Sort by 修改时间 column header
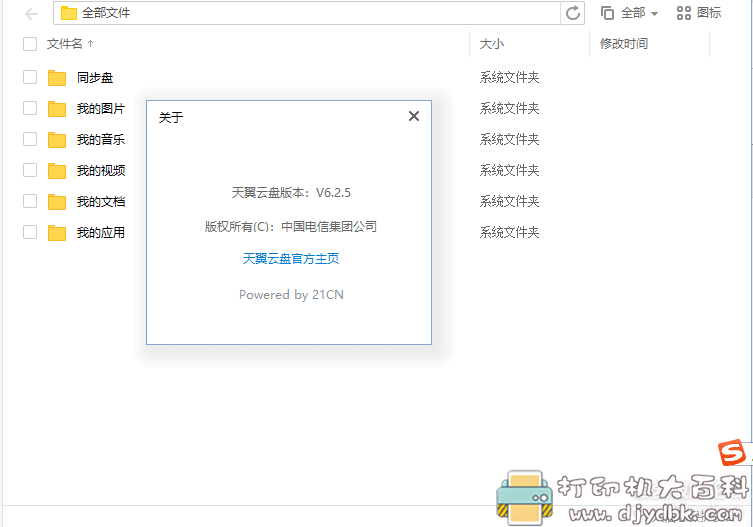753x527 pixels. (x=624, y=44)
